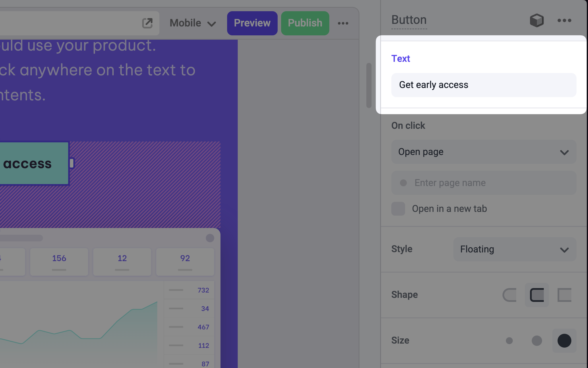Select the pill rounded shape icon
Image resolution: width=588 pixels, height=368 pixels.
click(510, 295)
